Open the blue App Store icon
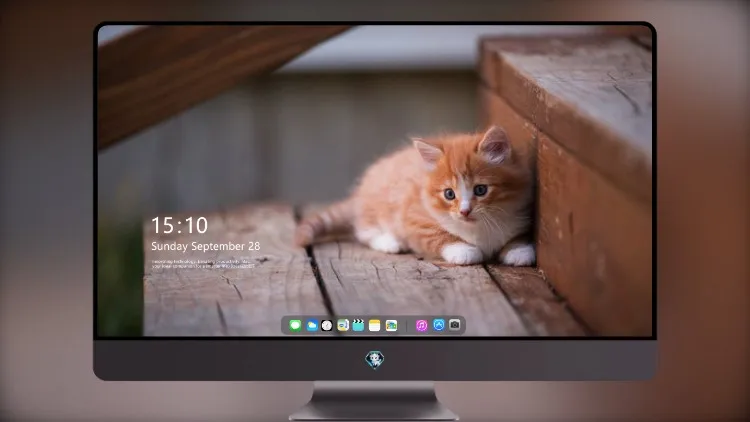This screenshot has width=750, height=422. pos(439,325)
